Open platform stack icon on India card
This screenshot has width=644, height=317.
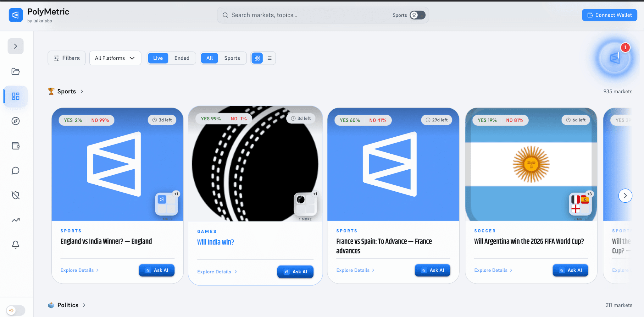tap(305, 204)
